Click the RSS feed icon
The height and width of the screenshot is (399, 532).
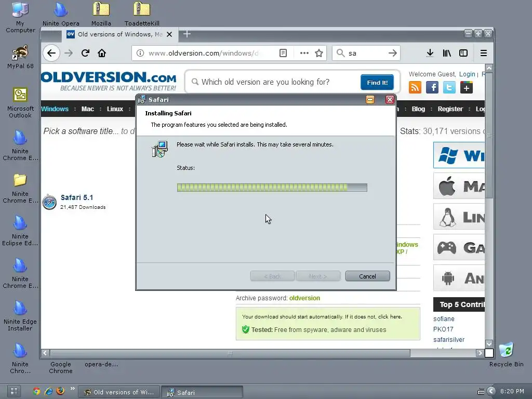click(415, 87)
